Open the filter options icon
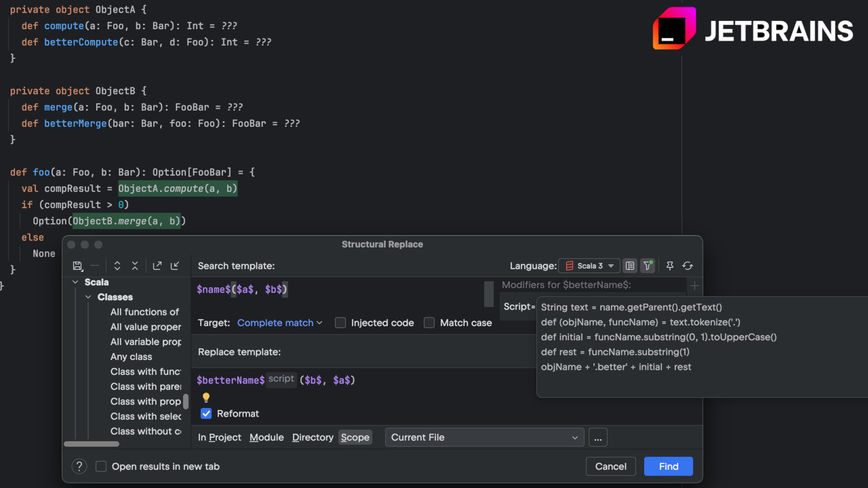Viewport: 868px width, 488px height. (x=648, y=266)
